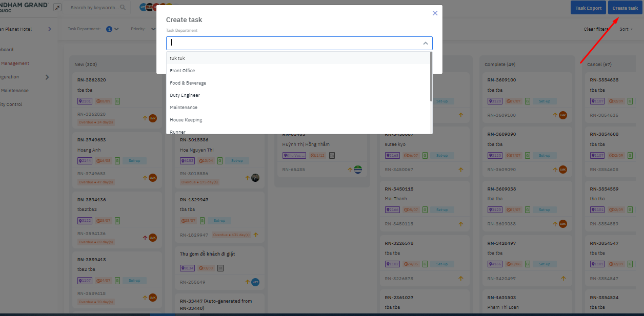Select 'tuk tuk' department option
This screenshot has width=644, height=316.
click(298, 58)
